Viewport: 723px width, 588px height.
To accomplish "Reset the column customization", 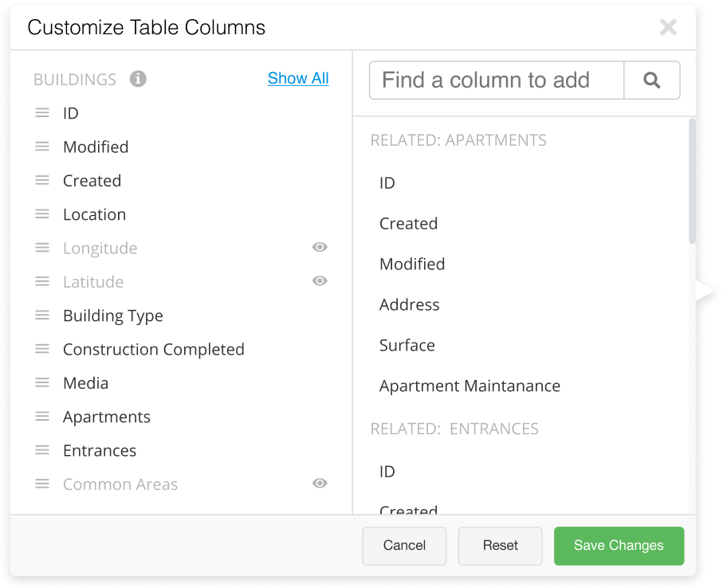I will [500, 546].
